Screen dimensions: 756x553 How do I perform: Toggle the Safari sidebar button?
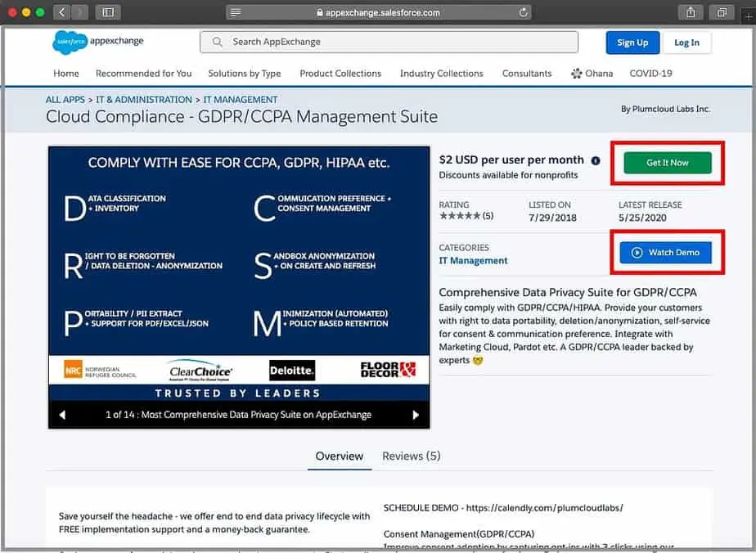click(x=107, y=12)
